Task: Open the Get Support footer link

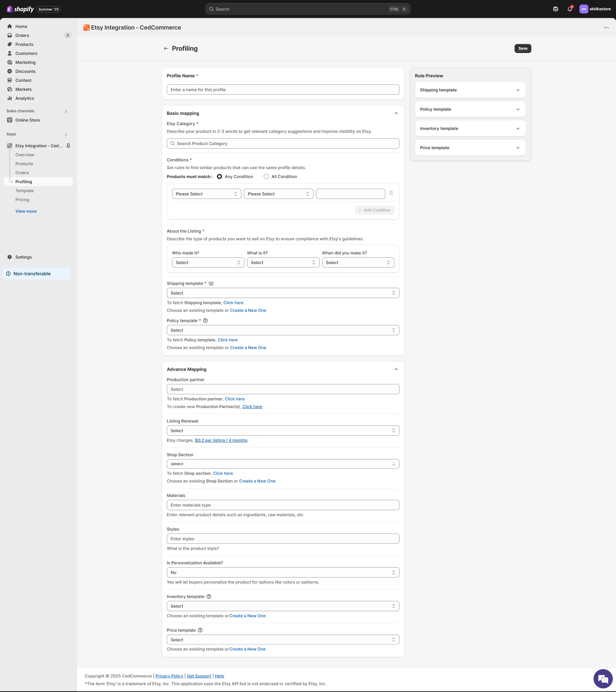Action: tap(199, 676)
